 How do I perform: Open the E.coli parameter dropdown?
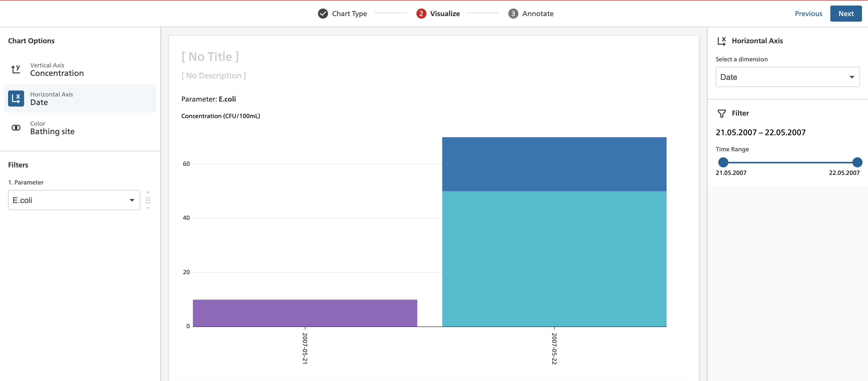click(74, 200)
